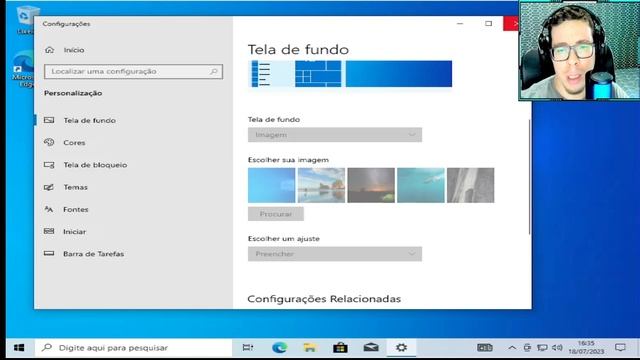Click the home icon beside Início
640x360 pixels.
[49, 50]
